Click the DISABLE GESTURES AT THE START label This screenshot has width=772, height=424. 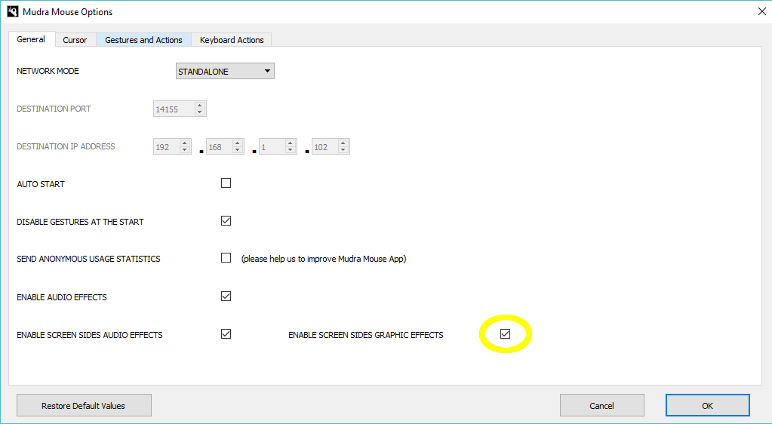80,222
